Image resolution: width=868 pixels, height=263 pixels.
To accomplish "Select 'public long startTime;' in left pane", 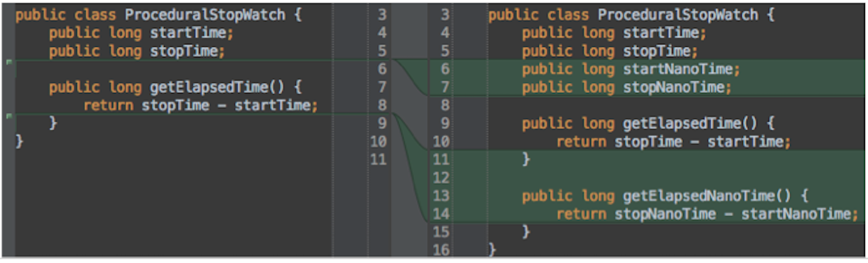I will point(141,33).
